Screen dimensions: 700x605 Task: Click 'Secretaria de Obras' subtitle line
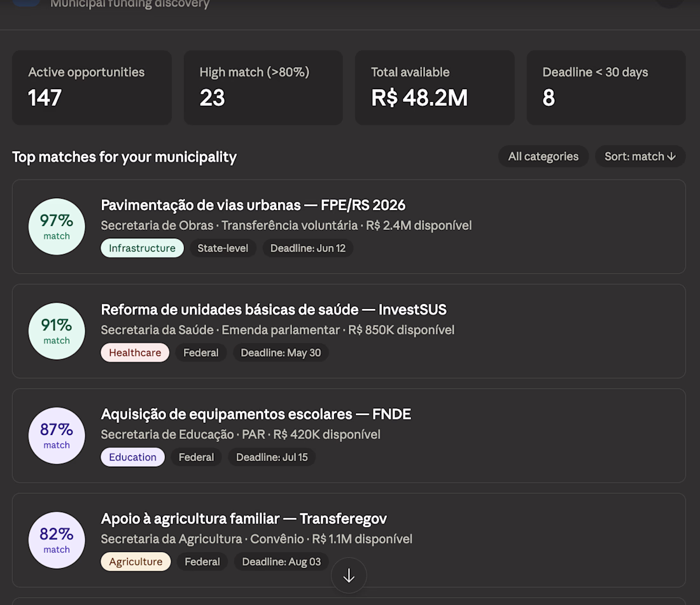pyautogui.click(x=286, y=225)
